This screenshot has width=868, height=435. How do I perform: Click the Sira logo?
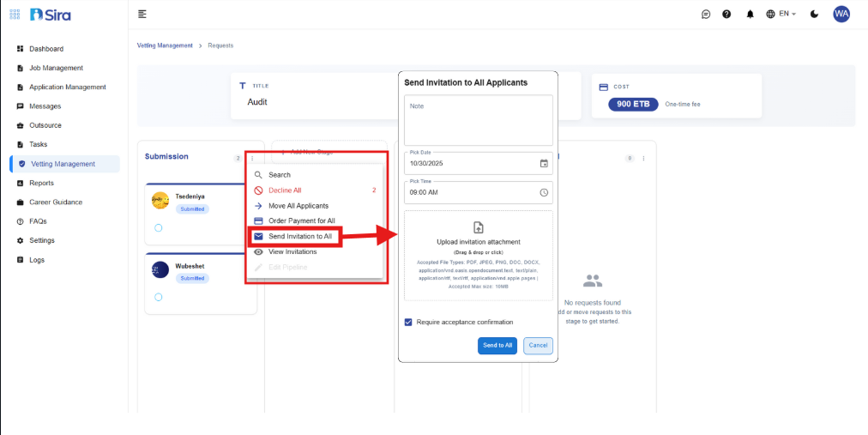51,15
